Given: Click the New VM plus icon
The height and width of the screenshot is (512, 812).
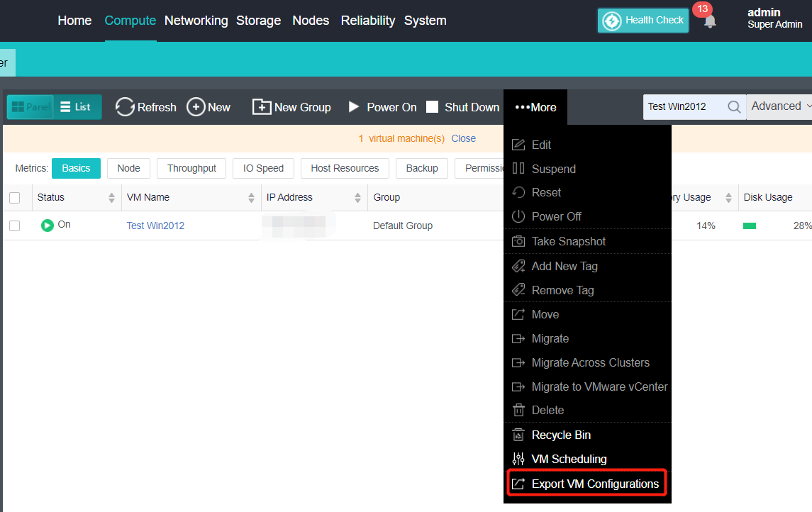Looking at the screenshot, I should 196,107.
